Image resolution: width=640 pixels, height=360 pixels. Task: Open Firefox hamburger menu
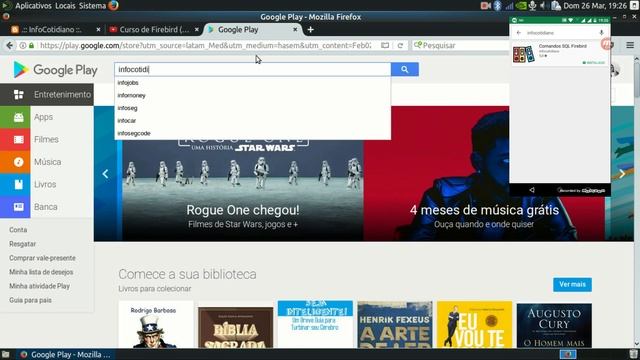point(630,45)
